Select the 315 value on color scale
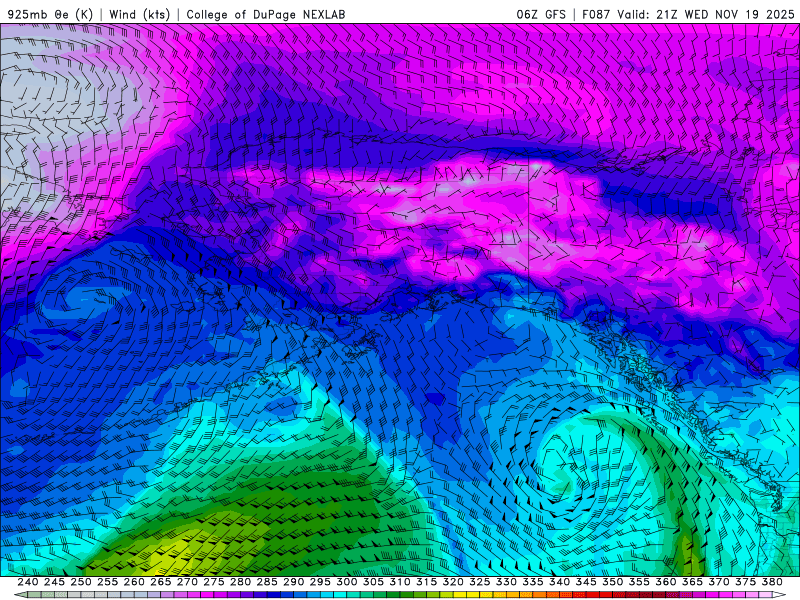Viewport: 800px width, 600px height. (x=426, y=582)
